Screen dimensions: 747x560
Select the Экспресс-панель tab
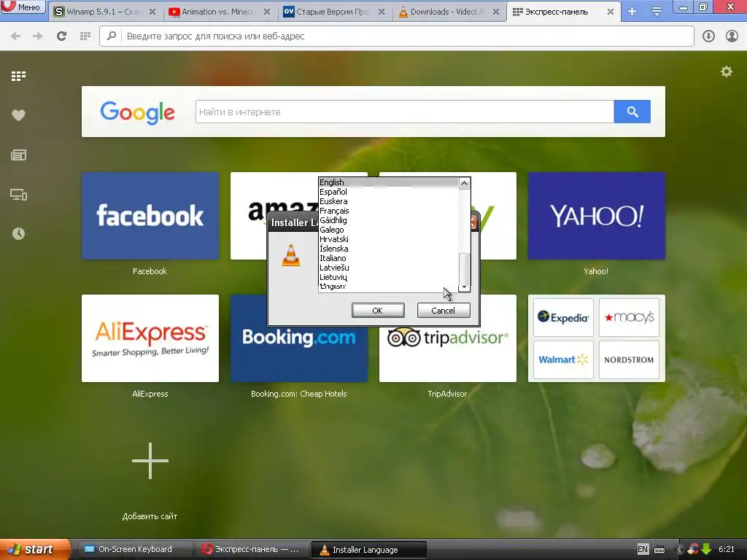point(556,12)
